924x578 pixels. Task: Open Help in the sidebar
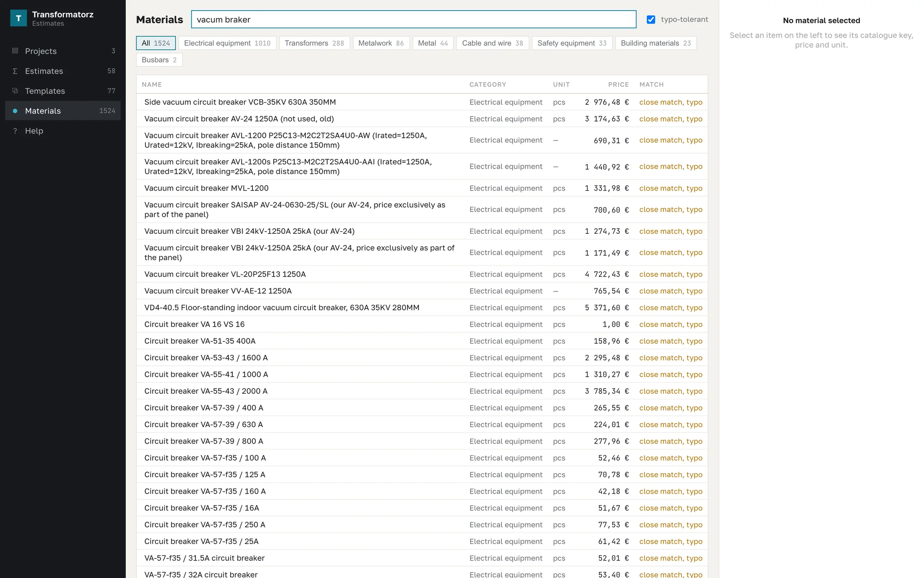point(63,131)
